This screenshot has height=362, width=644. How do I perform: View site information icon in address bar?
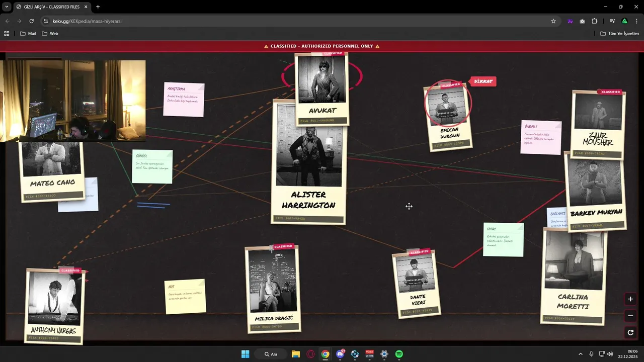46,21
